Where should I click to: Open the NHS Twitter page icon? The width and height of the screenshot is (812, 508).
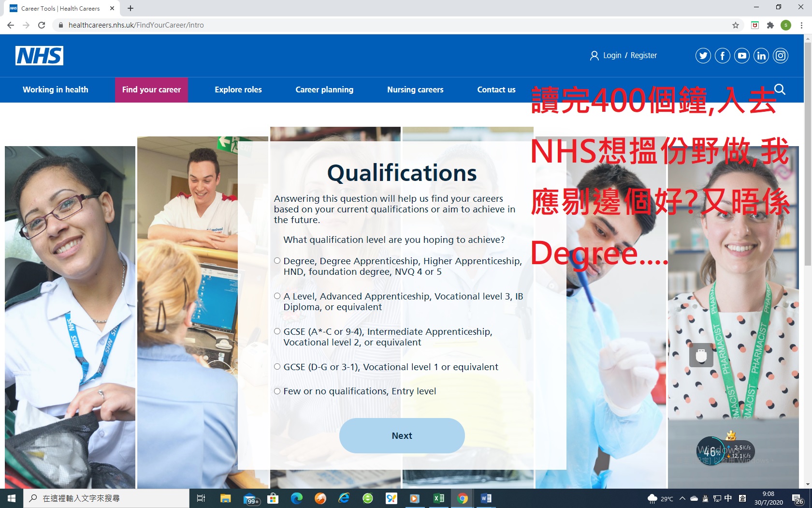(x=703, y=56)
